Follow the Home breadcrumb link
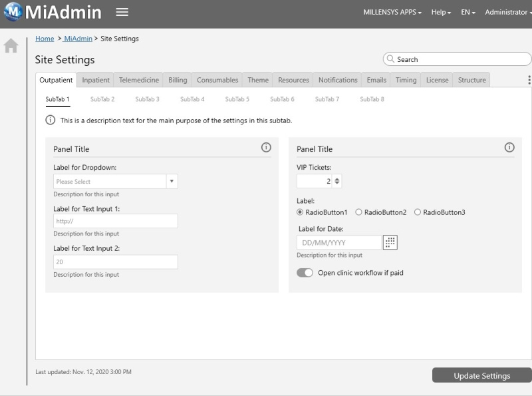Screen dimensions: 532x396 pyautogui.click(x=45, y=39)
